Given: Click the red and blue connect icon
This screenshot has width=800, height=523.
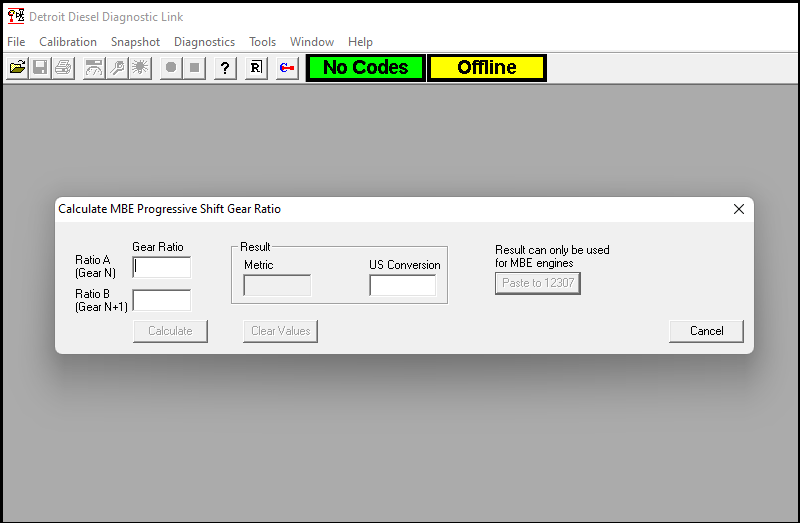Looking at the screenshot, I should tap(287, 68).
